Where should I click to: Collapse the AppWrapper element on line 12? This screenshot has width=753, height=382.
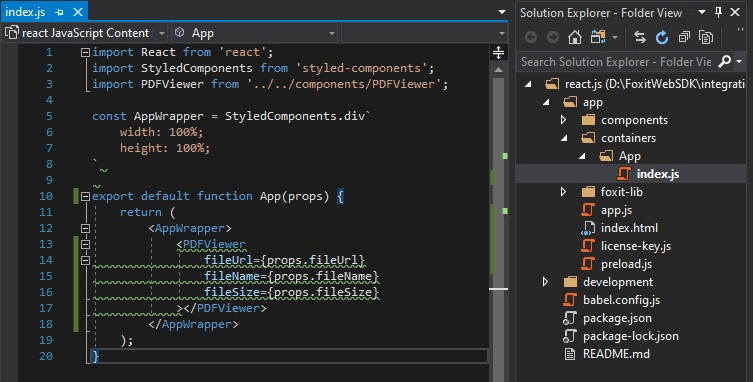point(85,228)
